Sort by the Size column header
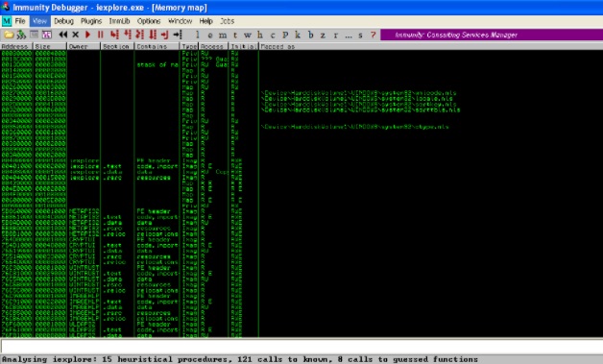 coord(50,46)
